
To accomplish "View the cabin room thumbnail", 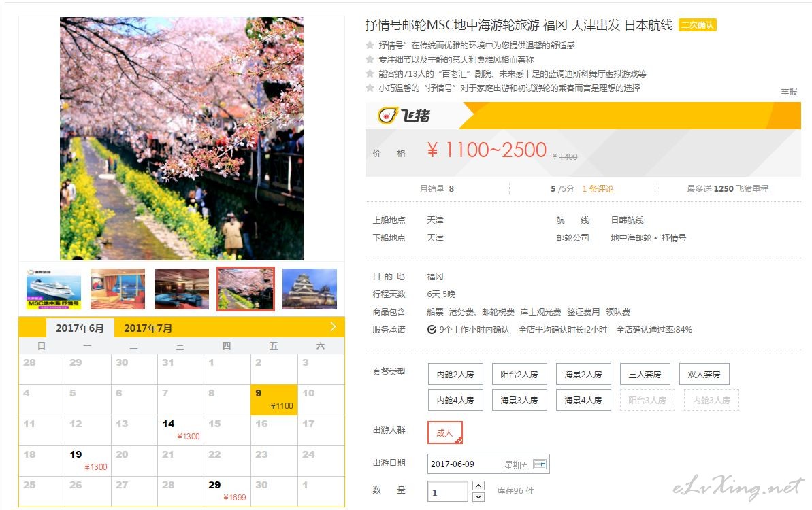I will 118,289.
